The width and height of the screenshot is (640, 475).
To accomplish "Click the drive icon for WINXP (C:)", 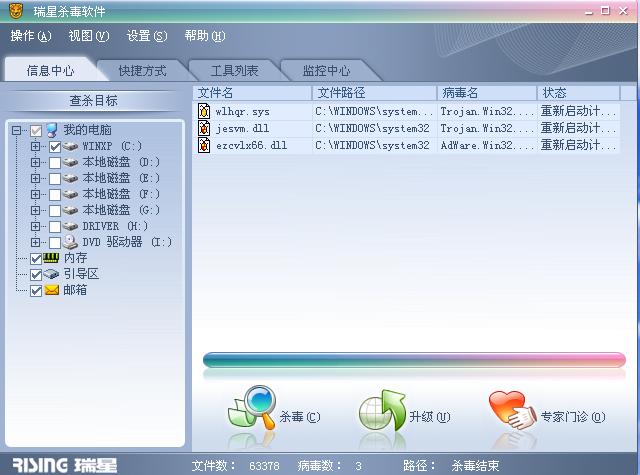I will click(x=70, y=146).
